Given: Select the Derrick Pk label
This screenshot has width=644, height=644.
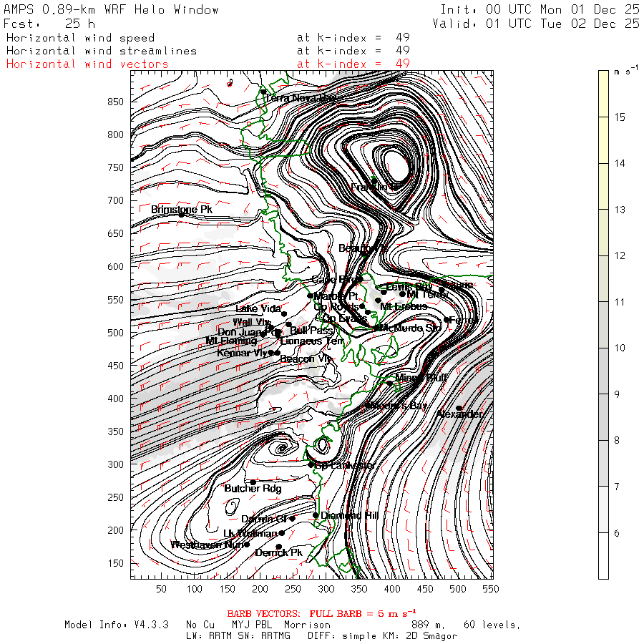Looking at the screenshot, I should point(278,553).
